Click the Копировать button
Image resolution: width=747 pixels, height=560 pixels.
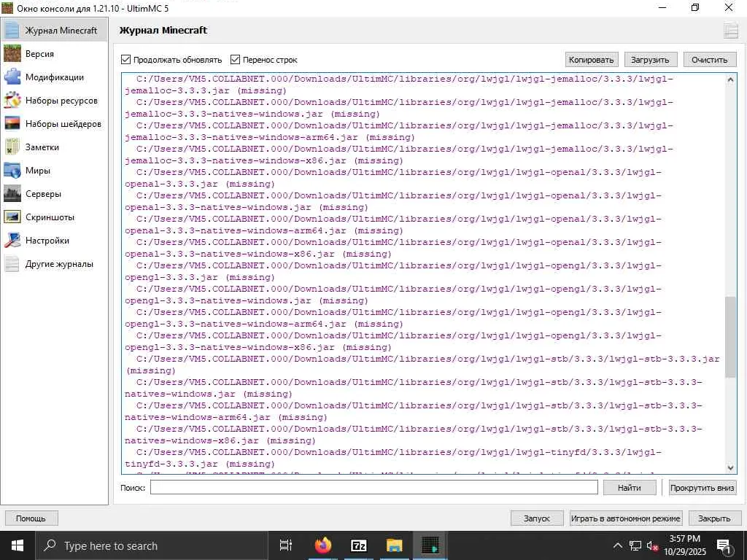tap(591, 60)
